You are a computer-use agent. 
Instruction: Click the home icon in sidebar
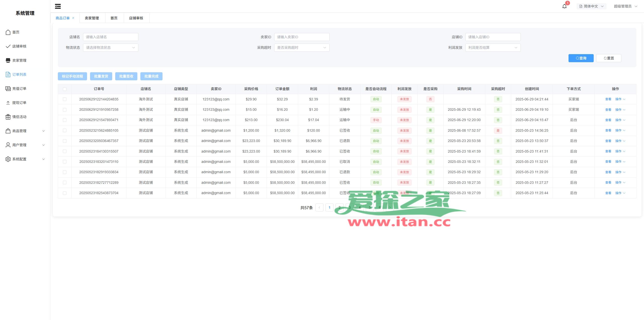tap(8, 32)
